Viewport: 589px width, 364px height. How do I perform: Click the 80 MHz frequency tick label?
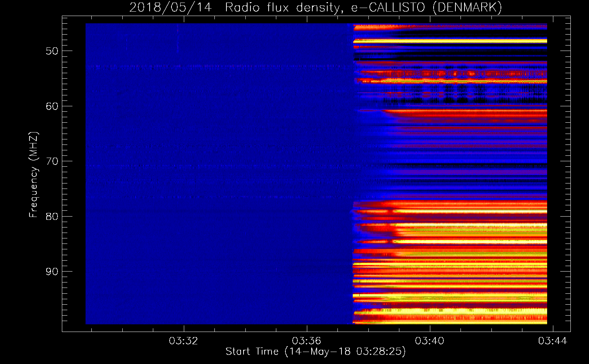[52, 217]
